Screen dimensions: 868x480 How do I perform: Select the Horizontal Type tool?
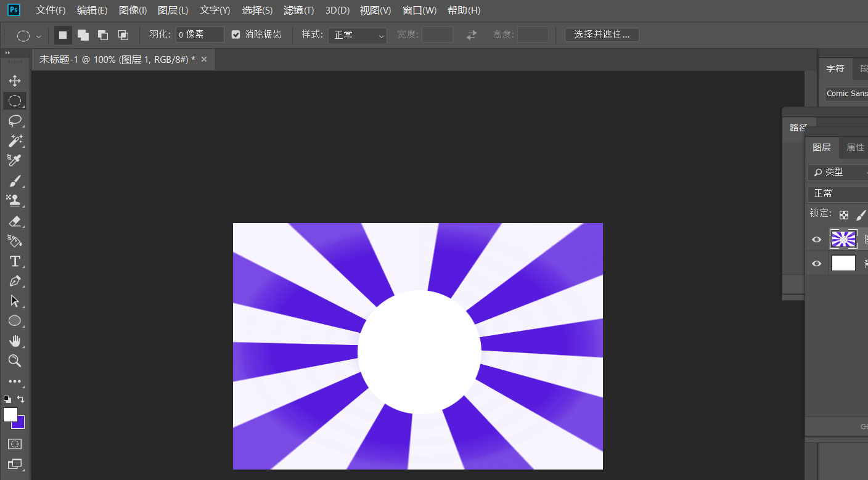pyautogui.click(x=15, y=261)
